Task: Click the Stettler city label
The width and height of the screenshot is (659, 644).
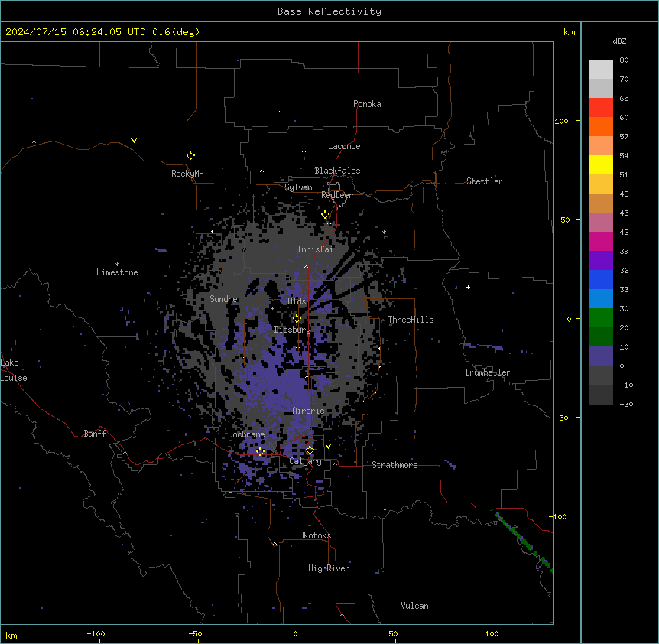Action: (485, 181)
